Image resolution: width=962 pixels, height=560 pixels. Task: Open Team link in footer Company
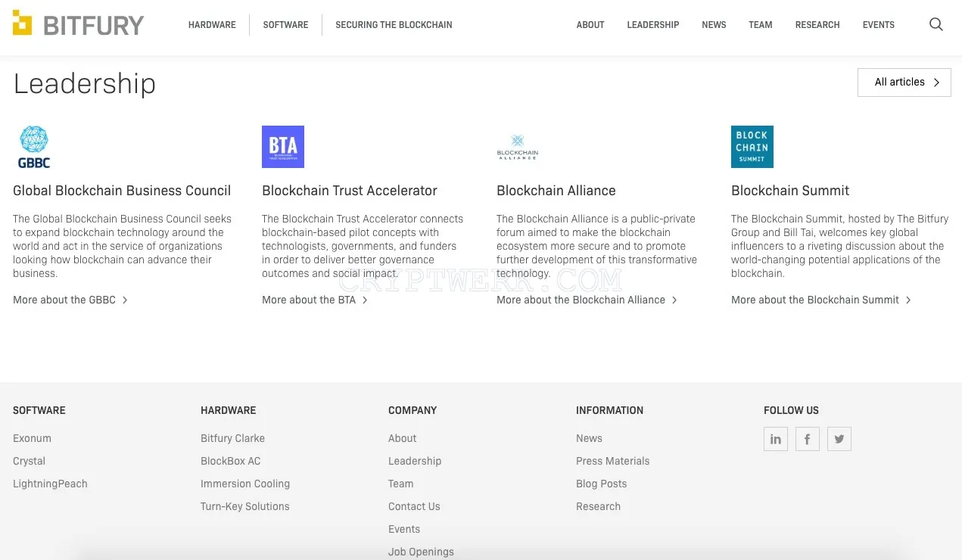tap(400, 484)
